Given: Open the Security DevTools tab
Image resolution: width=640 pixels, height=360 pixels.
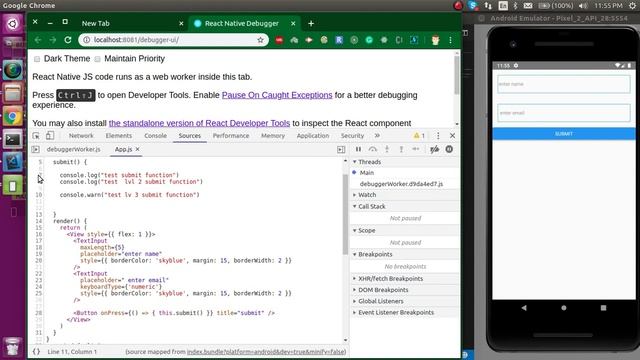Looking at the screenshot, I should click(x=352, y=136).
